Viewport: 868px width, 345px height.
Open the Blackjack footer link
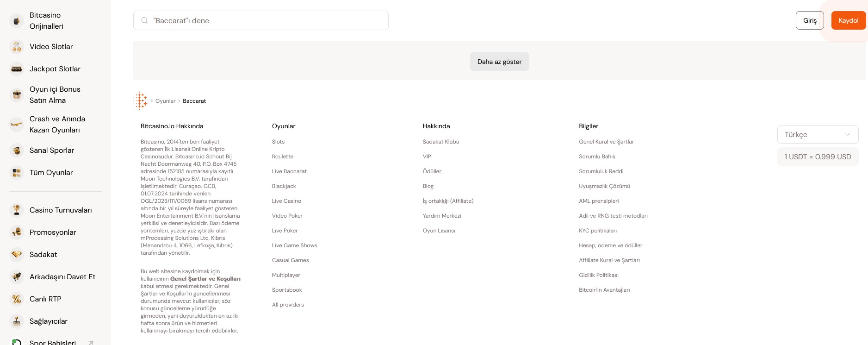284,186
